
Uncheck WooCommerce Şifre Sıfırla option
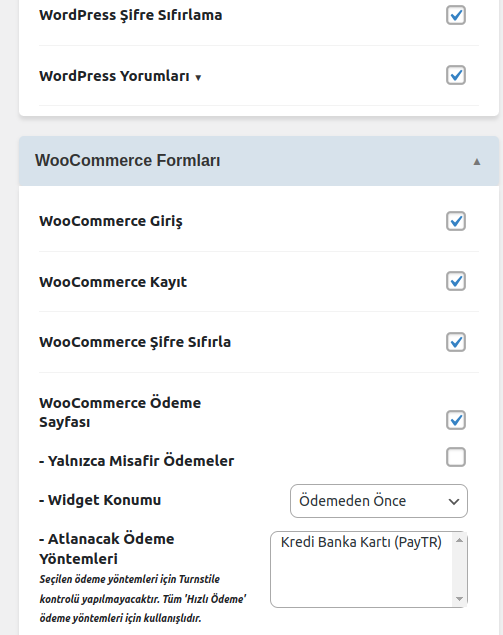[x=456, y=342]
